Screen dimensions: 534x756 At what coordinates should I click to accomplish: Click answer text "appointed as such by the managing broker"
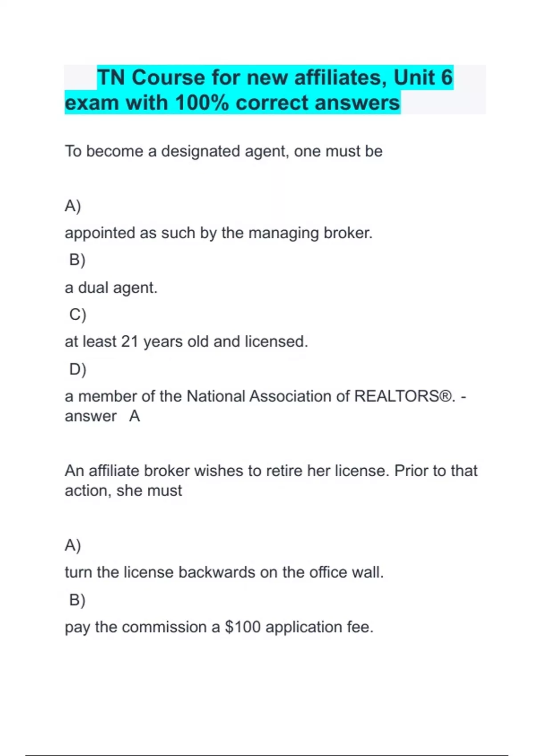(x=218, y=233)
